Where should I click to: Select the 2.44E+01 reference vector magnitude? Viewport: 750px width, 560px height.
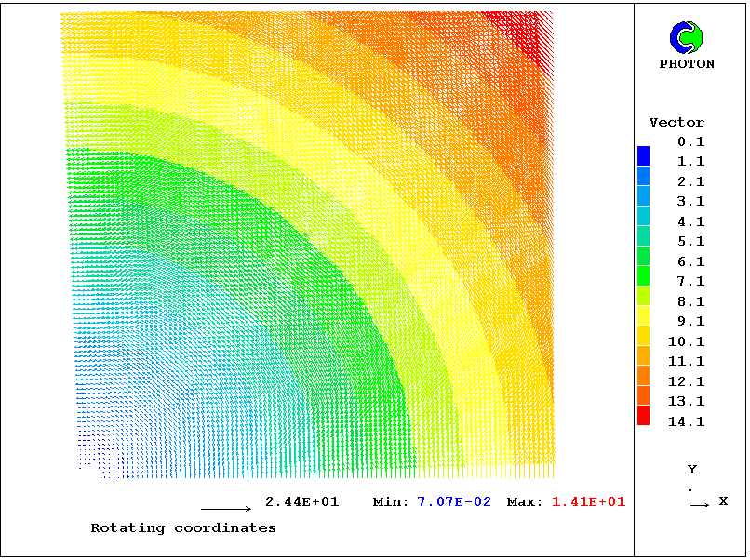(x=301, y=502)
